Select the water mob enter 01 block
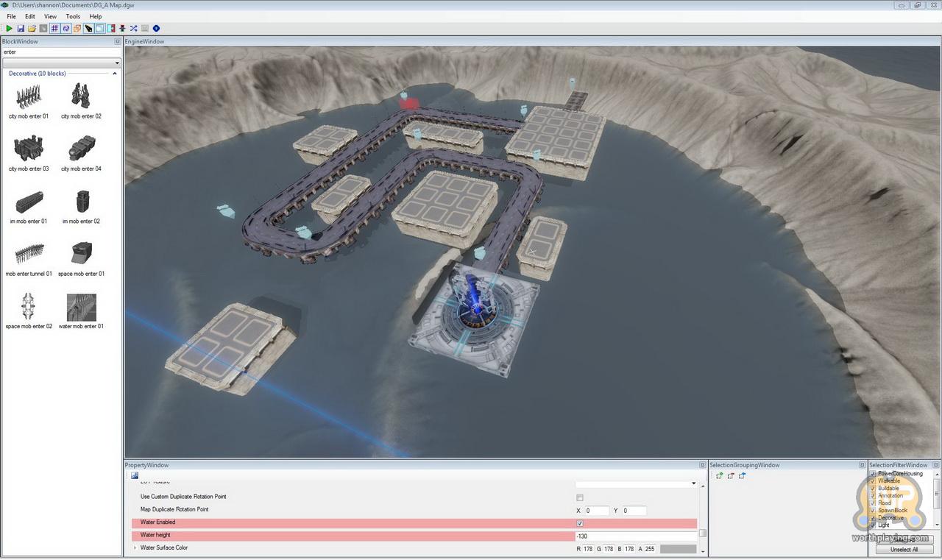The width and height of the screenshot is (942, 560). point(81,308)
